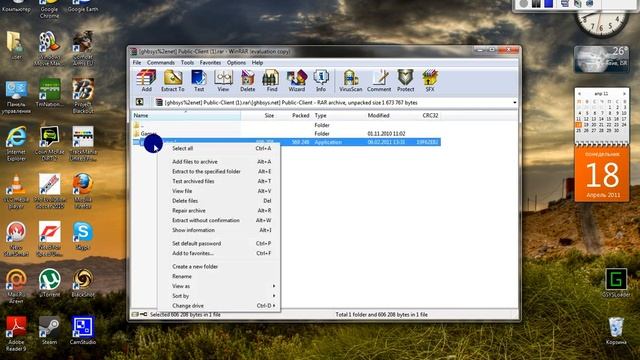Click the orange date tile showing 18
Screen dimensions: 640x360
[x=602, y=174]
